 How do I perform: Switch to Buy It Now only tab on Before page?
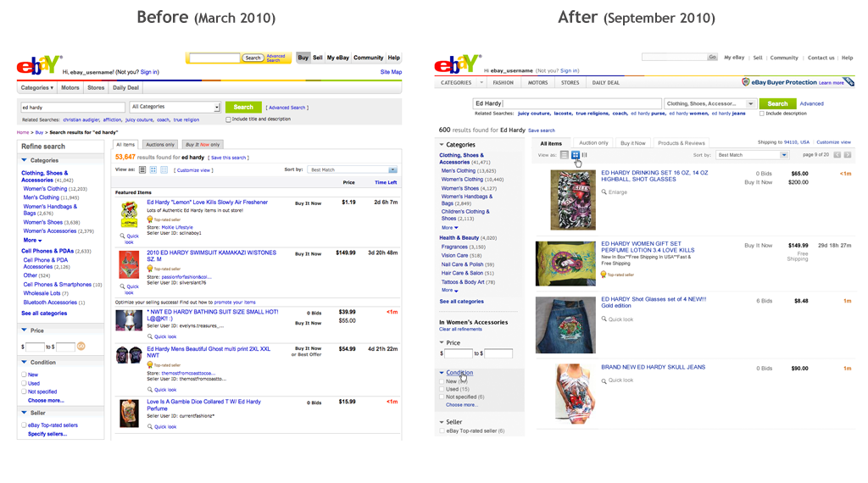tap(203, 144)
